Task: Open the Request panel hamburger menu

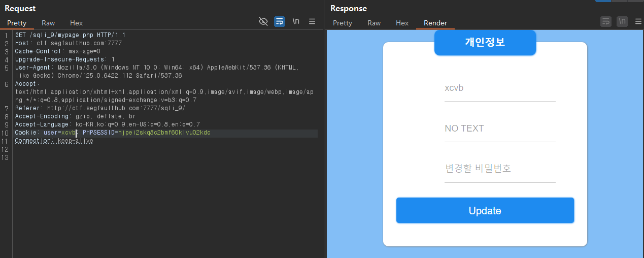Action: 312,21
